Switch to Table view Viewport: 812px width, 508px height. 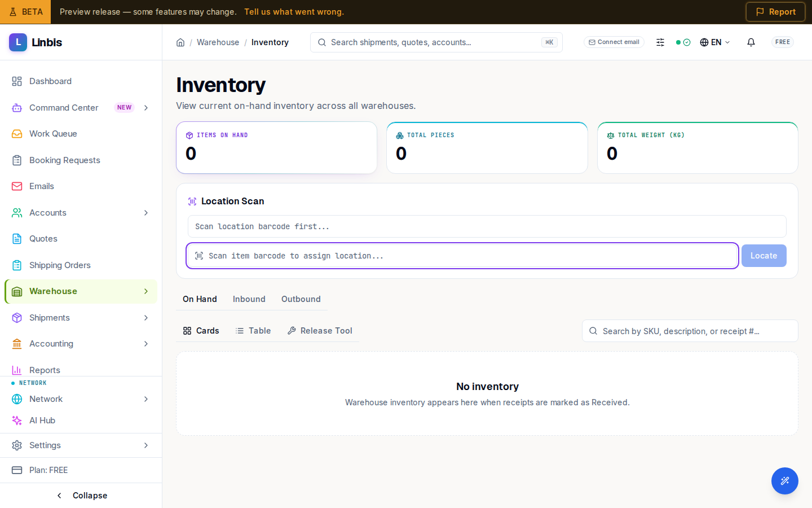(x=253, y=331)
